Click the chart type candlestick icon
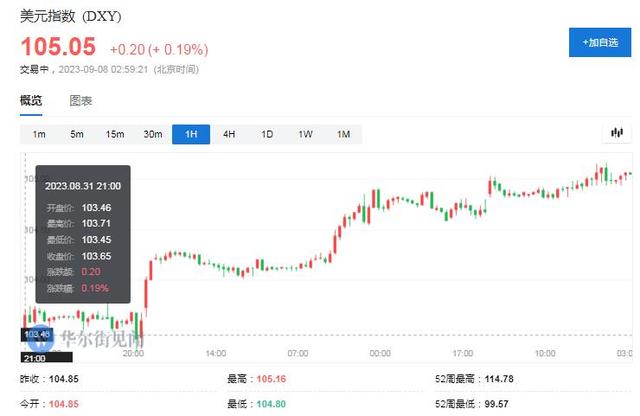This screenshot has height=416, width=640. pyautogui.click(x=617, y=134)
